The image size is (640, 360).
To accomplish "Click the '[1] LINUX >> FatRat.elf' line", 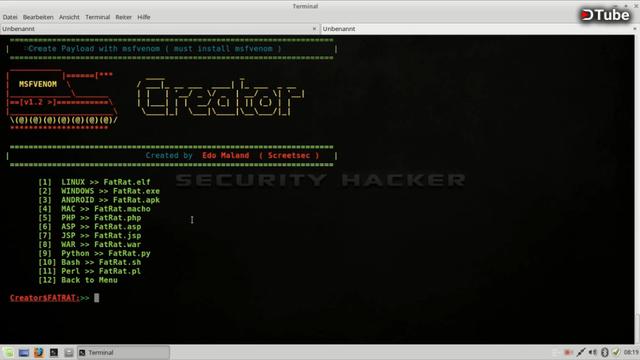I will click(x=94, y=182).
